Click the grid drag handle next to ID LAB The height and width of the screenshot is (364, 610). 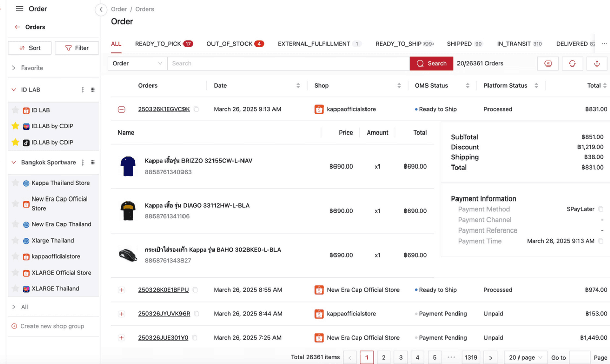(x=93, y=89)
